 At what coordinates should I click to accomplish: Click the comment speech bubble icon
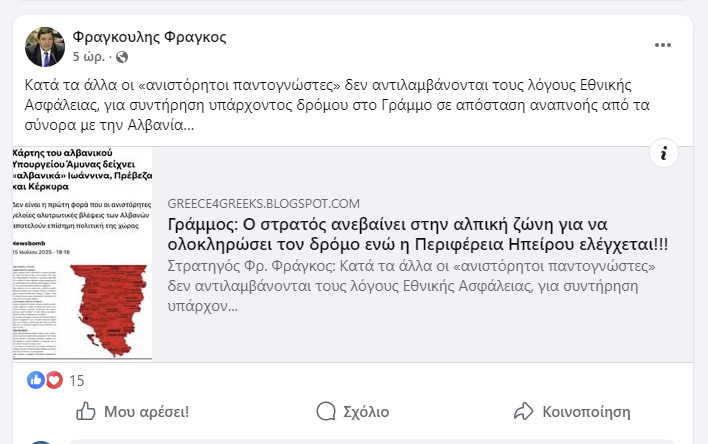point(326,411)
